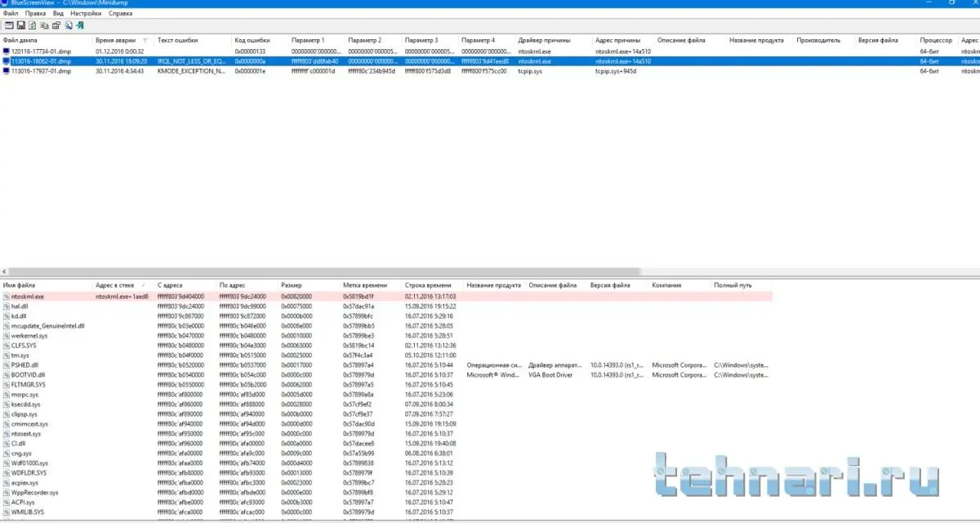Sort lower pane by Имя файла header
Screen dimensions: 980x523
click(46, 285)
